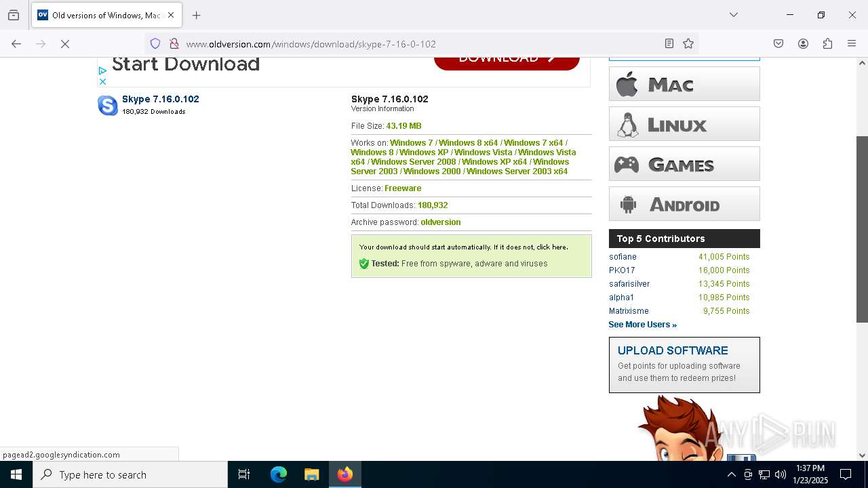Click the scrollbar down arrow
This screenshot has height=488, width=868.
click(862, 455)
